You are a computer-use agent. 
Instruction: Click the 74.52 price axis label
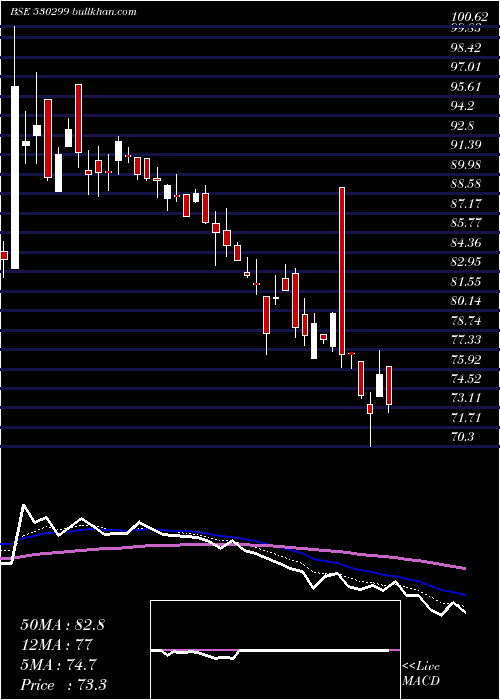[468, 379]
